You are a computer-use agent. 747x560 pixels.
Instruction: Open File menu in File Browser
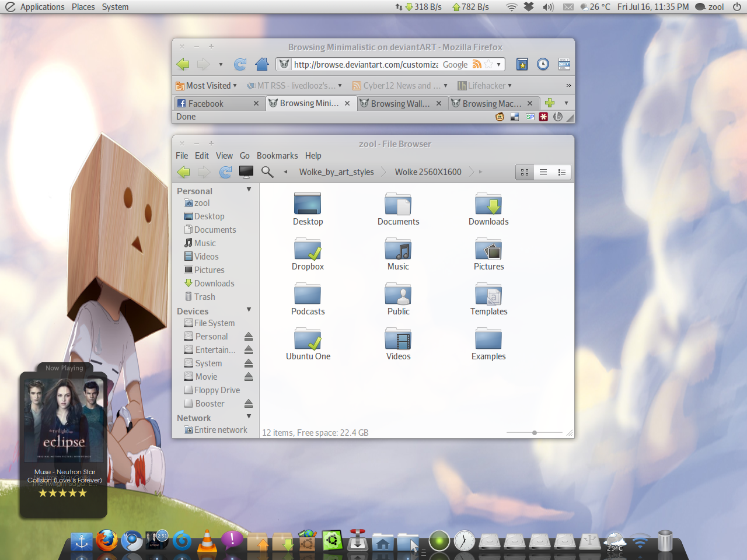coord(182,156)
